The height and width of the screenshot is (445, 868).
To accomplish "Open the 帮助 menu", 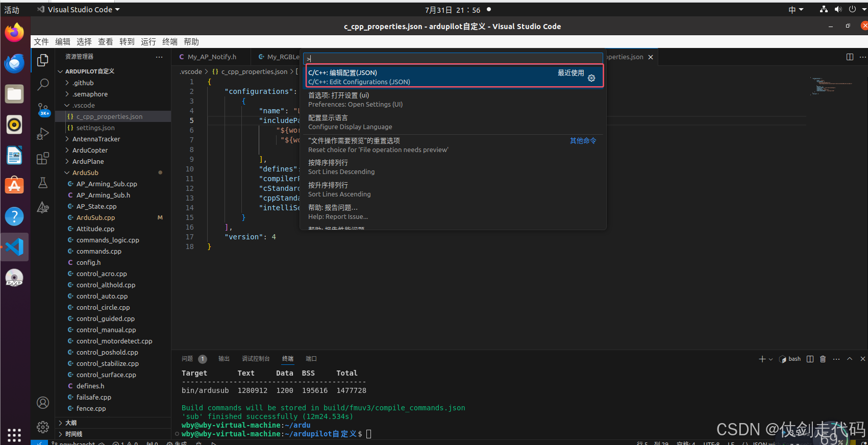I will click(x=191, y=42).
